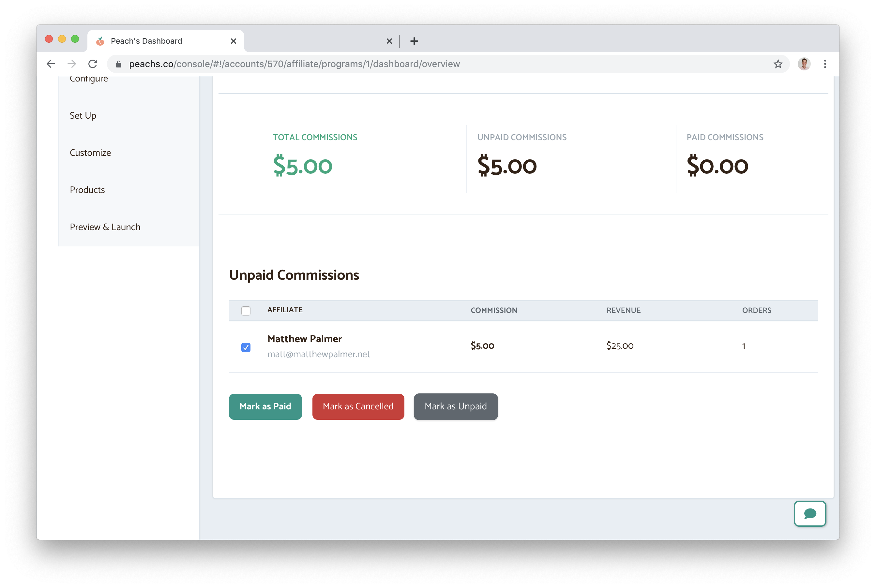876x588 pixels.
Task: Click the browser back arrow
Action: 51,64
